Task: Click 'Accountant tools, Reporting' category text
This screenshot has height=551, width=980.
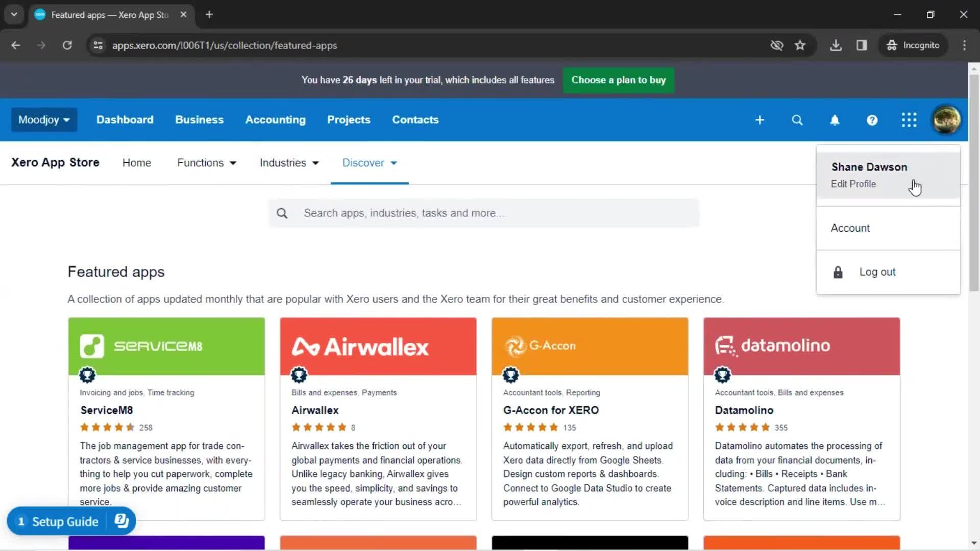Action: click(552, 393)
